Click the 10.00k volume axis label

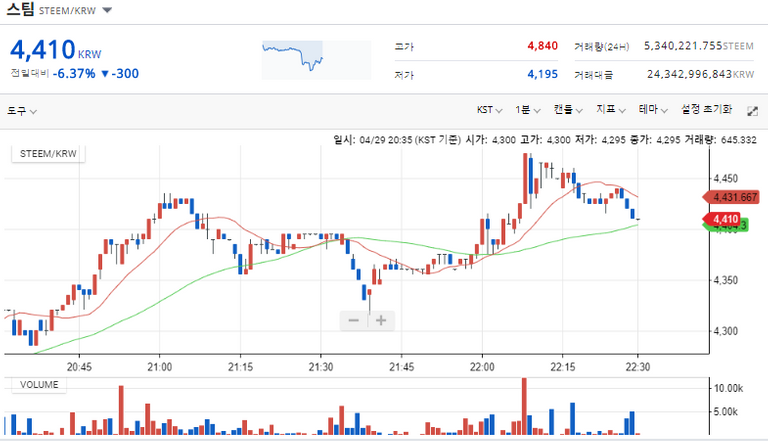(x=728, y=389)
